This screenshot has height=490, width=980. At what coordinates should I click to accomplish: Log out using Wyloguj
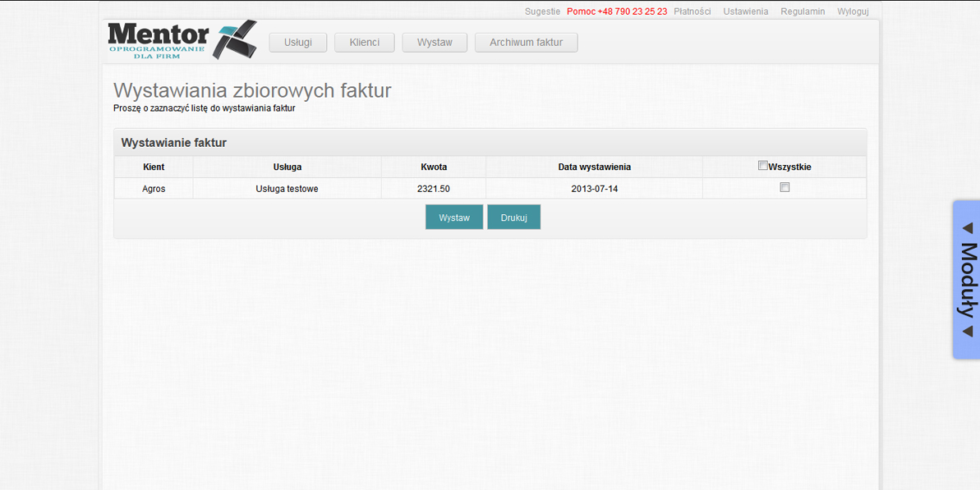click(x=853, y=11)
